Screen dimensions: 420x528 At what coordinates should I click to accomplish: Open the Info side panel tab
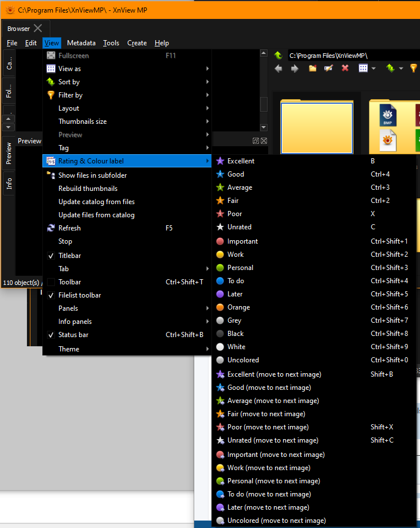(9, 183)
